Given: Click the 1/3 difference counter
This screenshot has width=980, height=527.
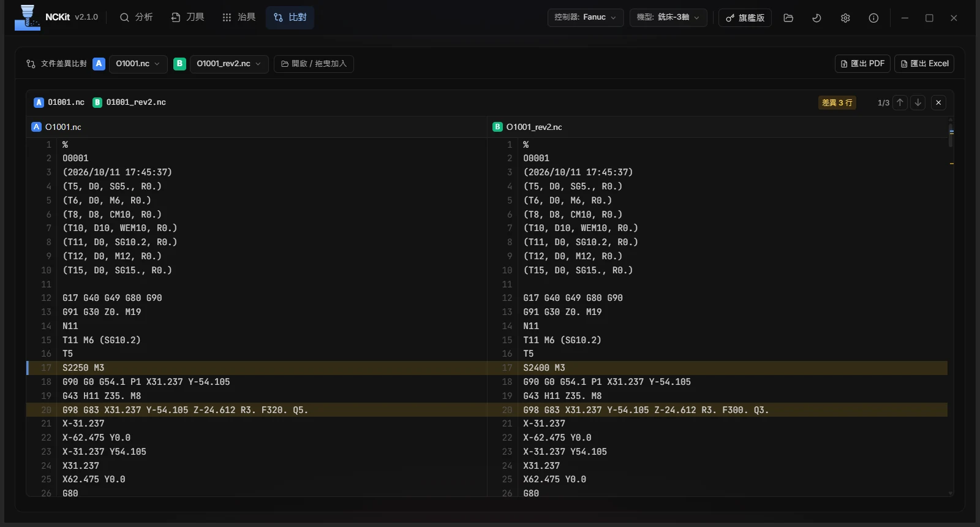Looking at the screenshot, I should (883, 103).
